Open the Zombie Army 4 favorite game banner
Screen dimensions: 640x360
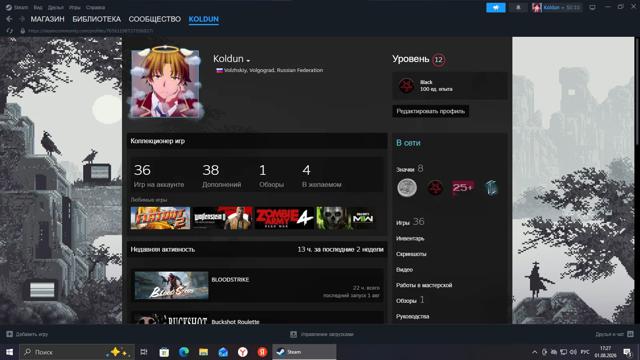(284, 218)
